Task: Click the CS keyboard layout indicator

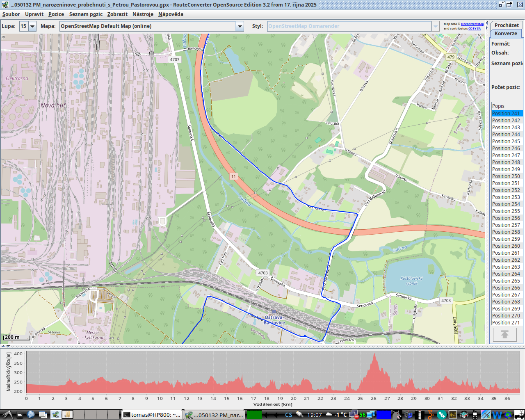Action: pos(289,415)
